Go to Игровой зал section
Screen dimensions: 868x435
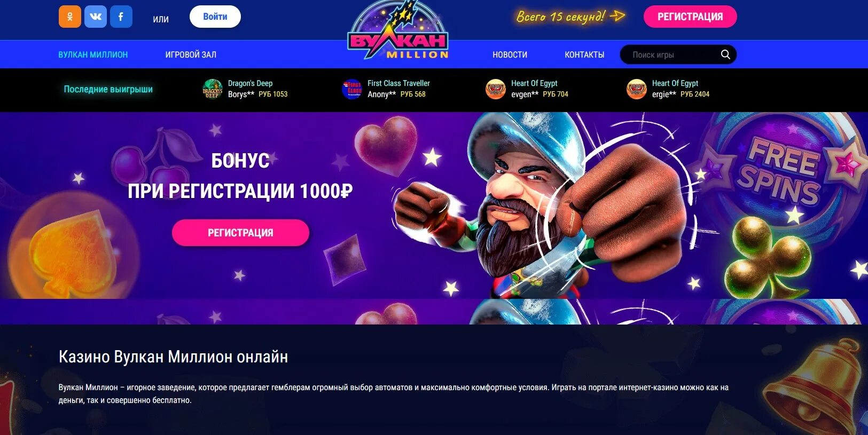pyautogui.click(x=191, y=54)
